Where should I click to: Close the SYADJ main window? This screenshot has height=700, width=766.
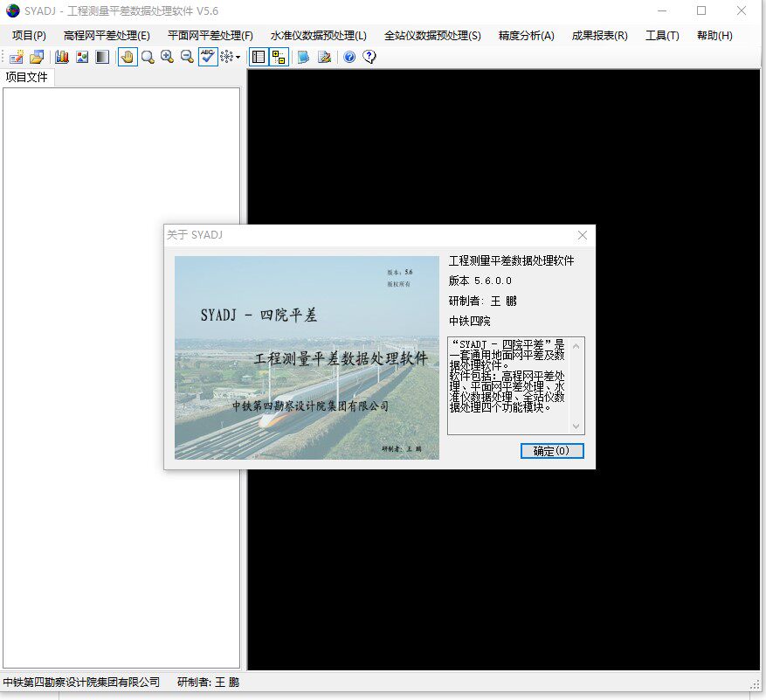[x=741, y=10]
